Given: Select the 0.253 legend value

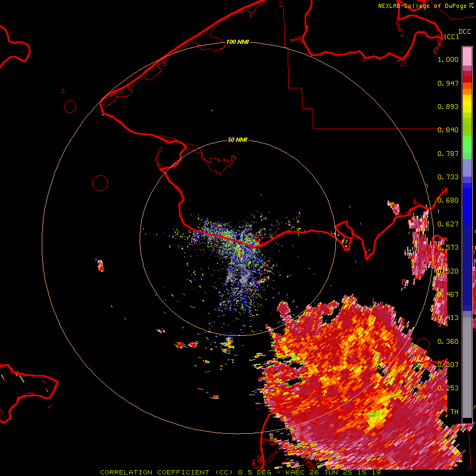Looking at the screenshot, I should pos(448,388).
